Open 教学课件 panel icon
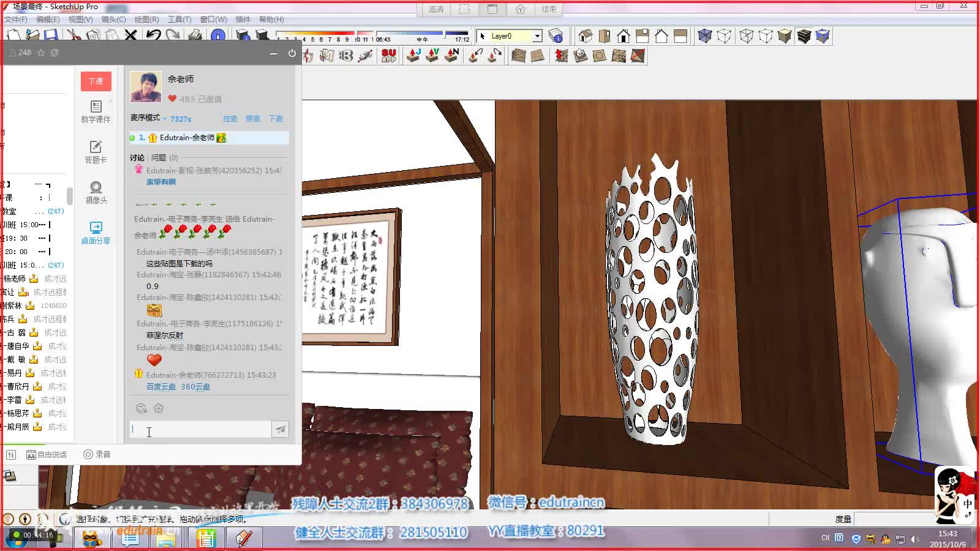980x551 pixels. (x=96, y=111)
